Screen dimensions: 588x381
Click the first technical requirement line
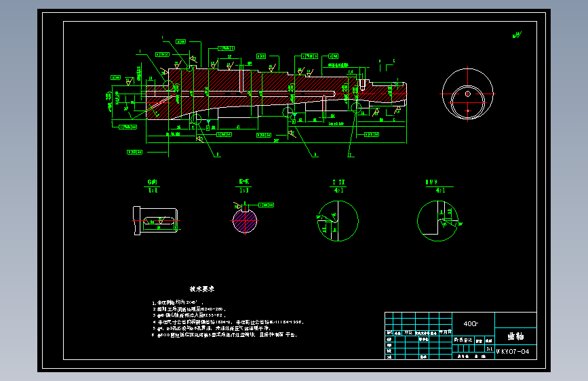(178, 302)
